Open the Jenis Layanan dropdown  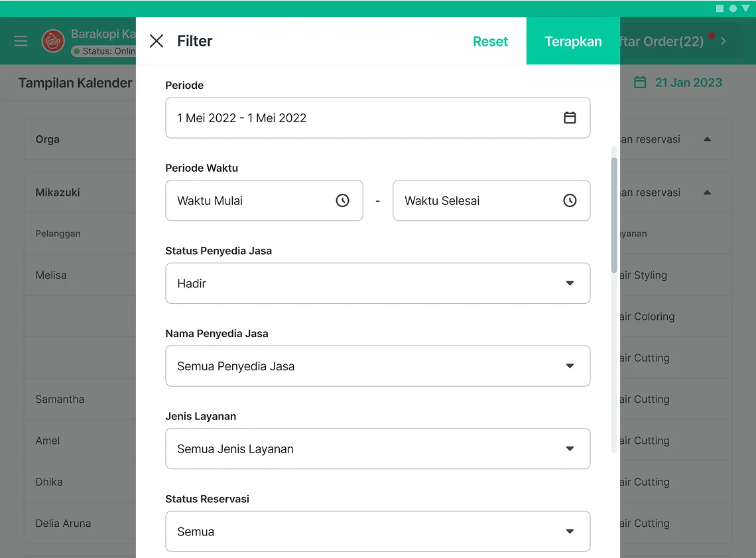pos(377,449)
